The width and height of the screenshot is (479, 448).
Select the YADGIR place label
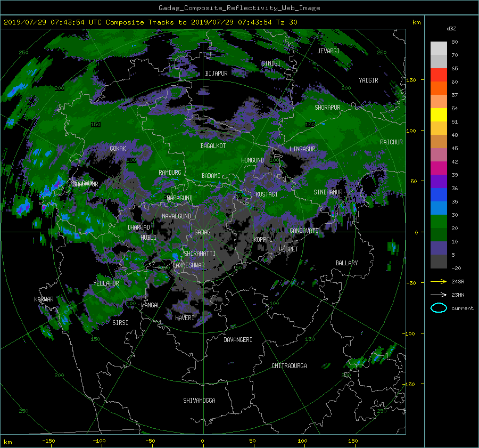pos(368,80)
